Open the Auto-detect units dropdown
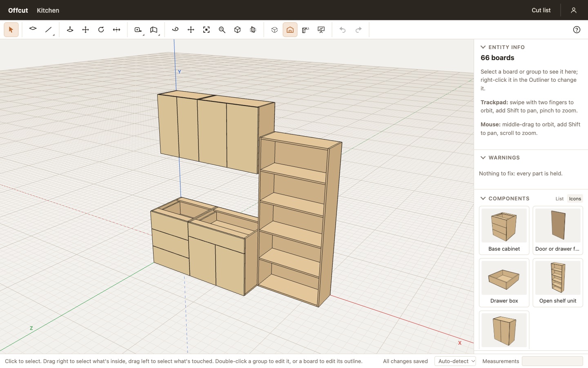The height and width of the screenshot is (368, 588). [455, 361]
